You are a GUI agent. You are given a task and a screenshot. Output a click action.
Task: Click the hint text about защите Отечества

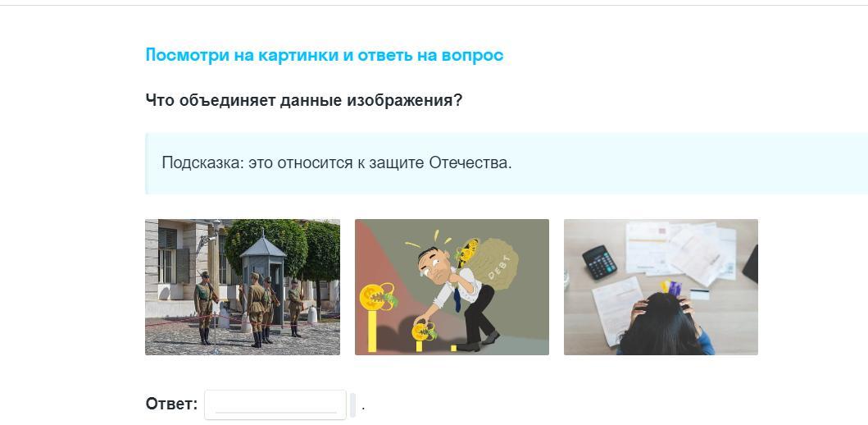pos(337,163)
